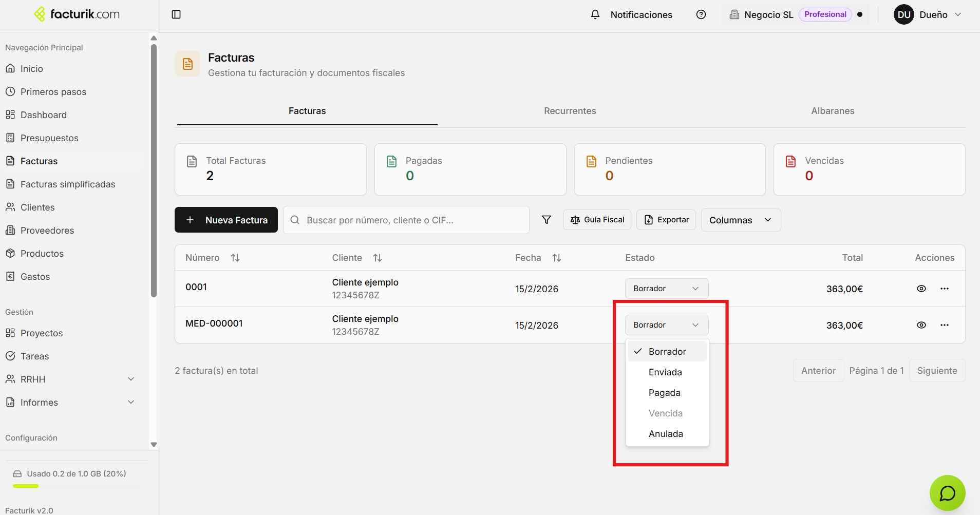Click the Nueva Factura button
980x515 pixels.
click(x=226, y=220)
